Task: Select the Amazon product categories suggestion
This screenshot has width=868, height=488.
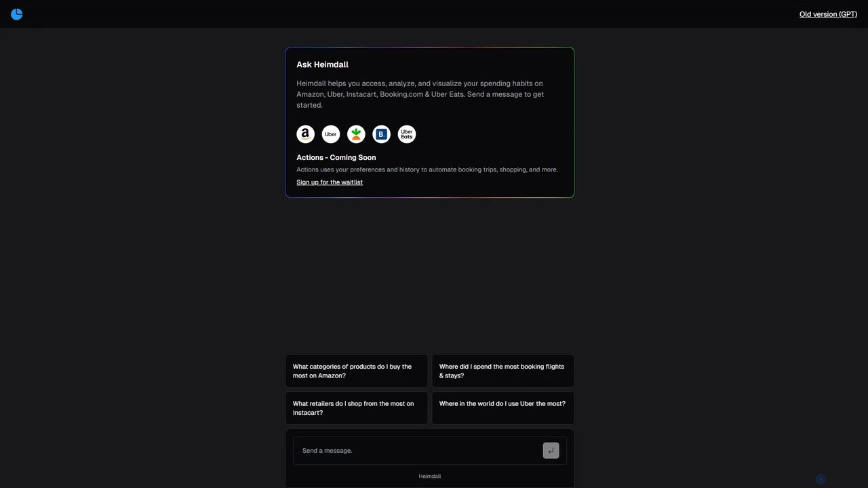Action: [x=357, y=371]
